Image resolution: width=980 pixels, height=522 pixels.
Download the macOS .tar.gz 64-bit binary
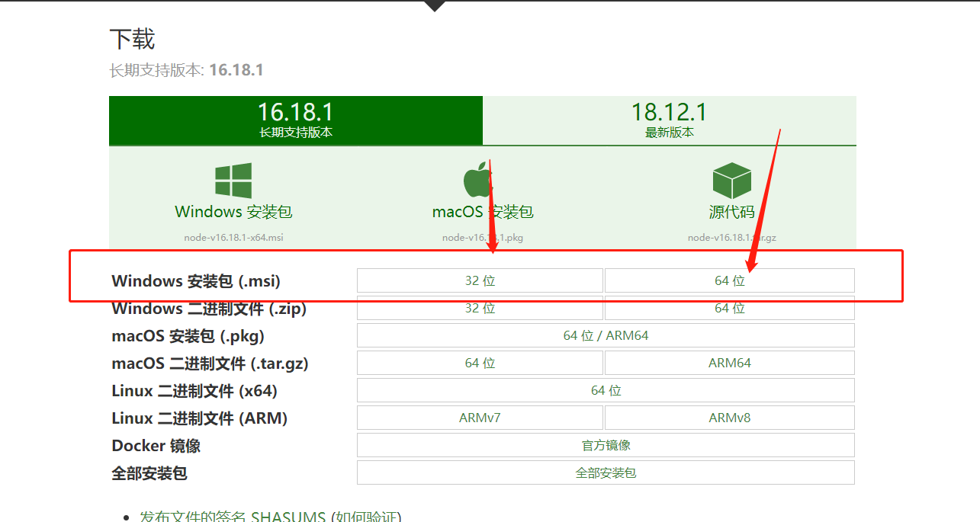pyautogui.click(x=480, y=363)
